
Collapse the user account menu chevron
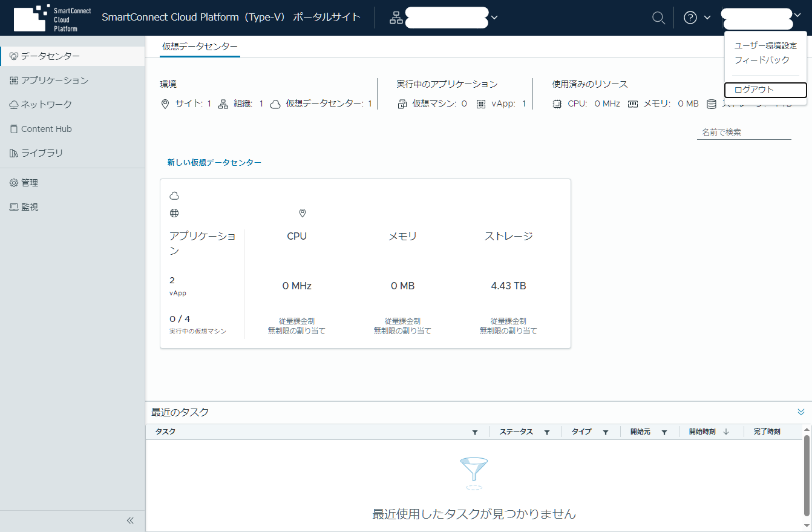pyautogui.click(x=797, y=16)
